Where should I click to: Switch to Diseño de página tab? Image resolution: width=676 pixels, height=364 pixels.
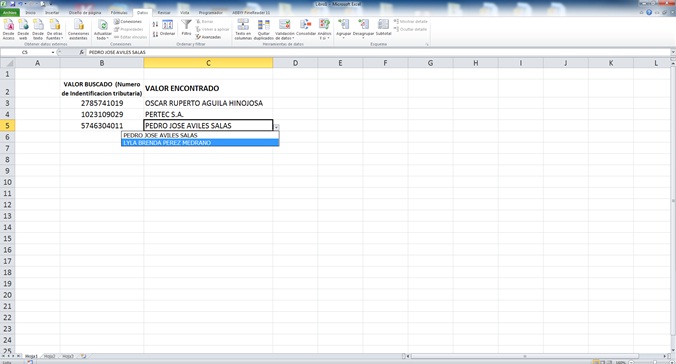tap(85, 13)
